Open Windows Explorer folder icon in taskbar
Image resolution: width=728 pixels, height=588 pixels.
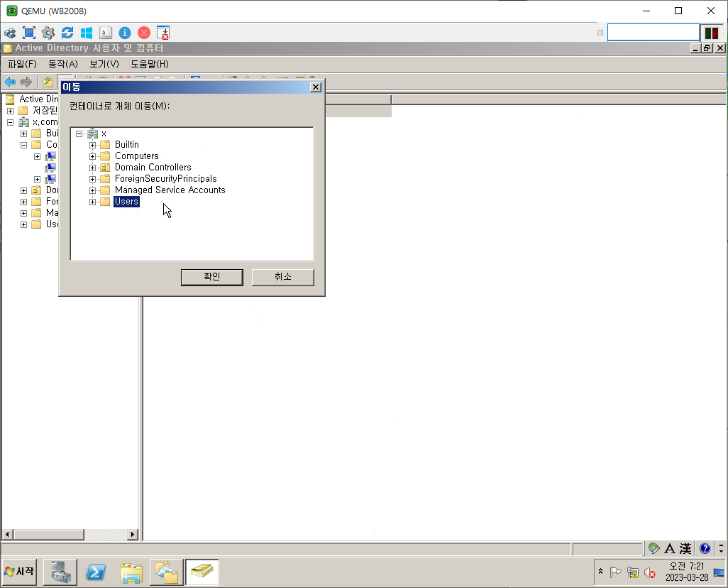[131, 572]
